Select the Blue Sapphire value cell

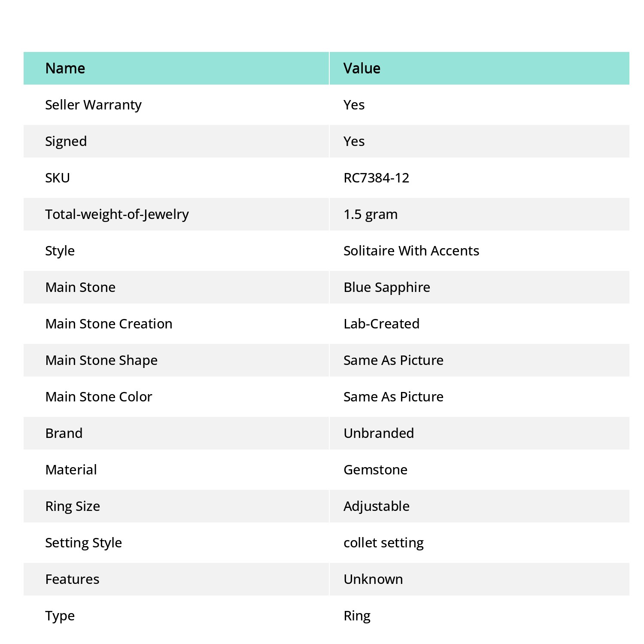tap(480, 287)
